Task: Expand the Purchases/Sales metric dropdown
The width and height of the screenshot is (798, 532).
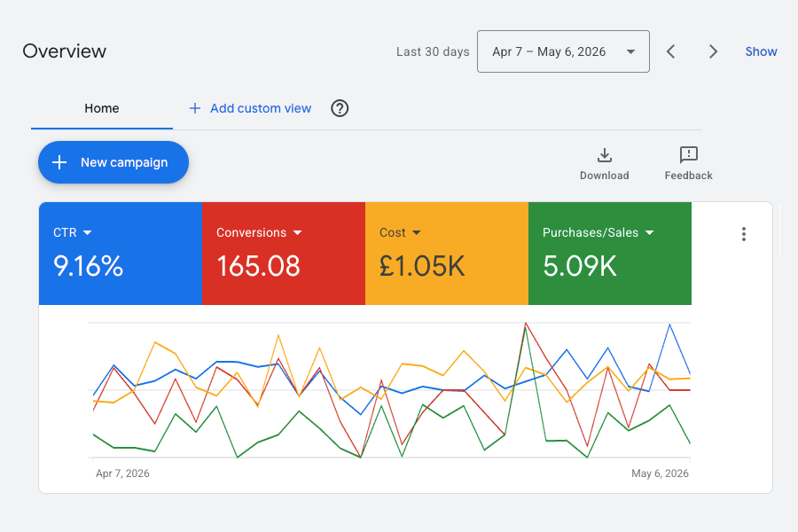Action: (x=649, y=232)
